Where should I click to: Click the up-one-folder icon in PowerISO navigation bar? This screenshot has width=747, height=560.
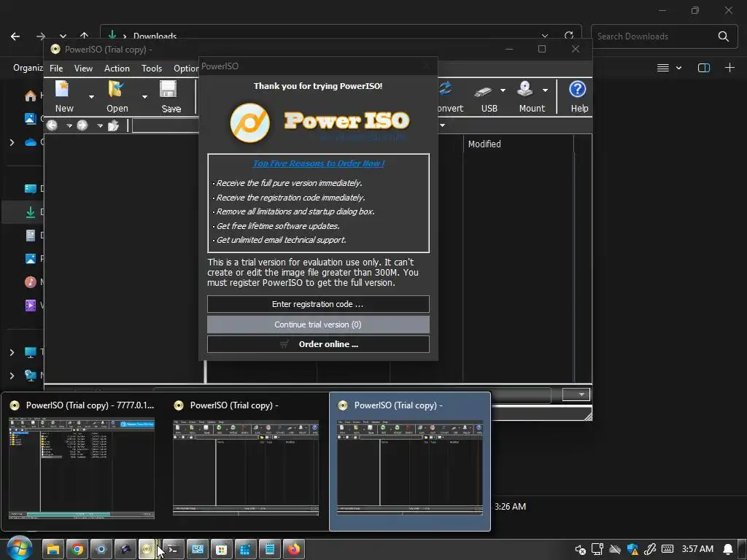[x=113, y=125]
